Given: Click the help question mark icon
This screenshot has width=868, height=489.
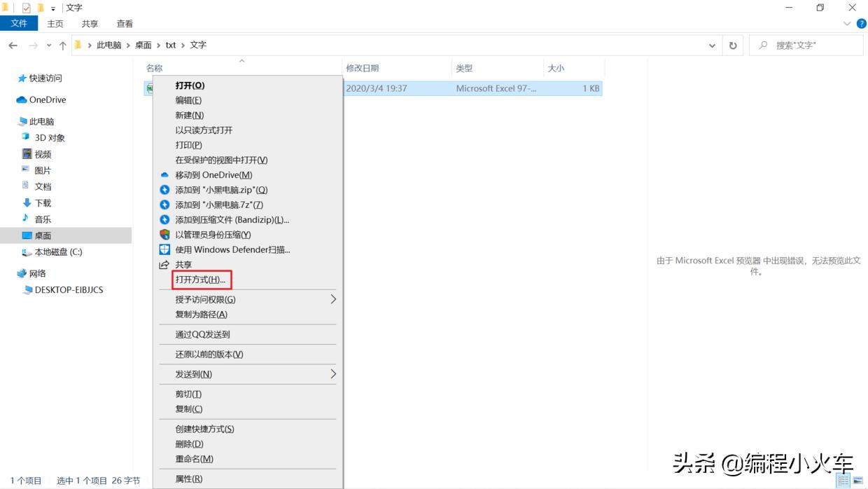Looking at the screenshot, I should click(861, 23).
